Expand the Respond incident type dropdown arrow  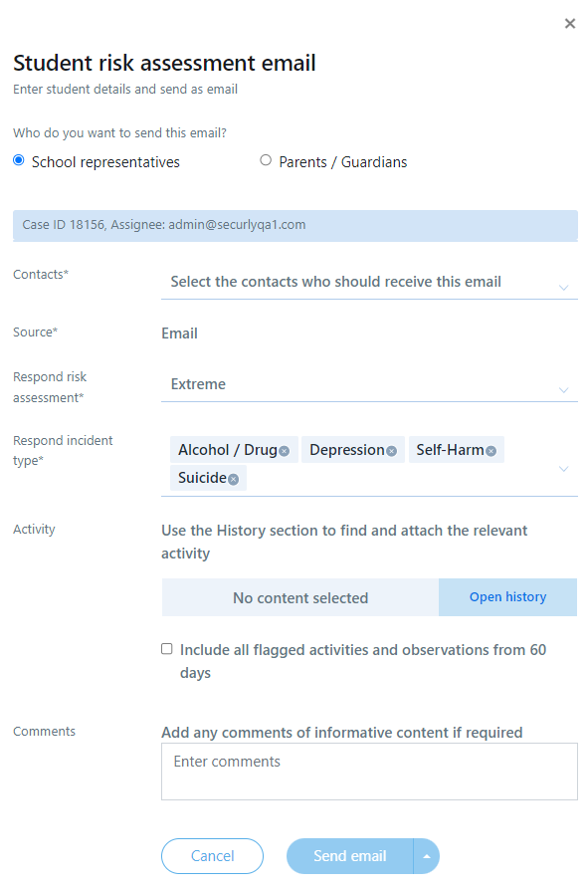tap(563, 468)
